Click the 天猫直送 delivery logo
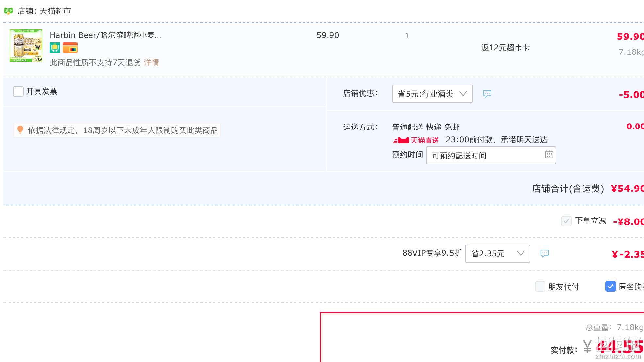The width and height of the screenshot is (644, 362). pos(416,141)
